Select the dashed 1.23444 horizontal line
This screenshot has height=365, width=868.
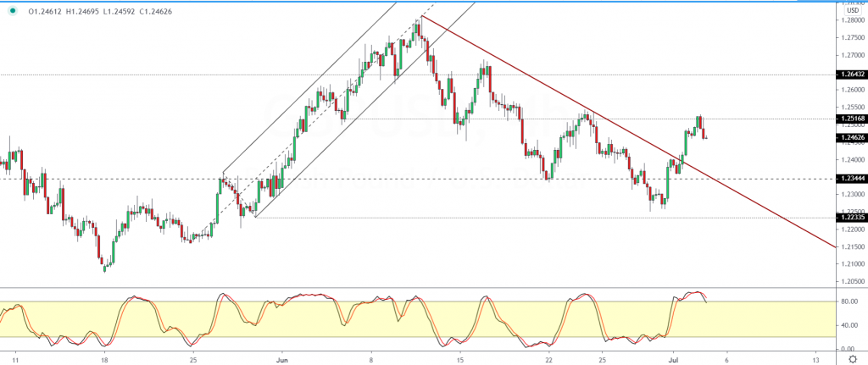click(x=418, y=179)
